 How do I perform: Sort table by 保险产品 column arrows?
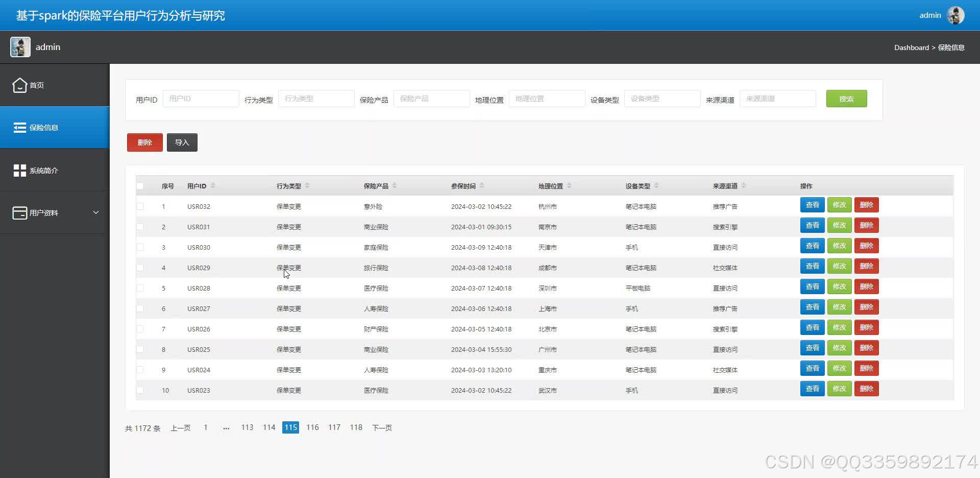coord(395,185)
